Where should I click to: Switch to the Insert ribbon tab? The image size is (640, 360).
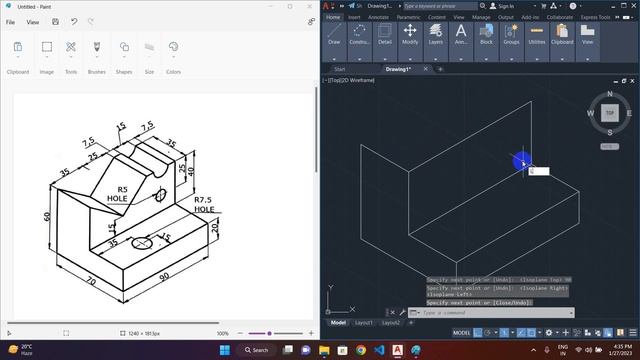click(x=354, y=17)
